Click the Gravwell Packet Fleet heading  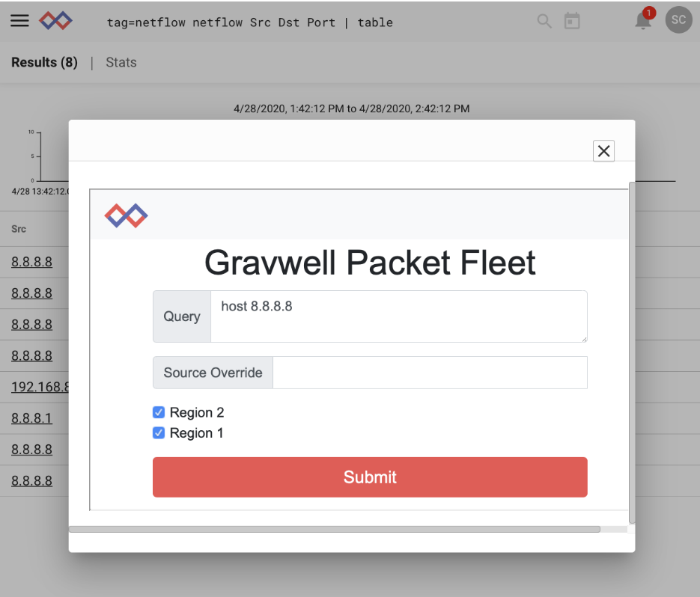[370, 263]
